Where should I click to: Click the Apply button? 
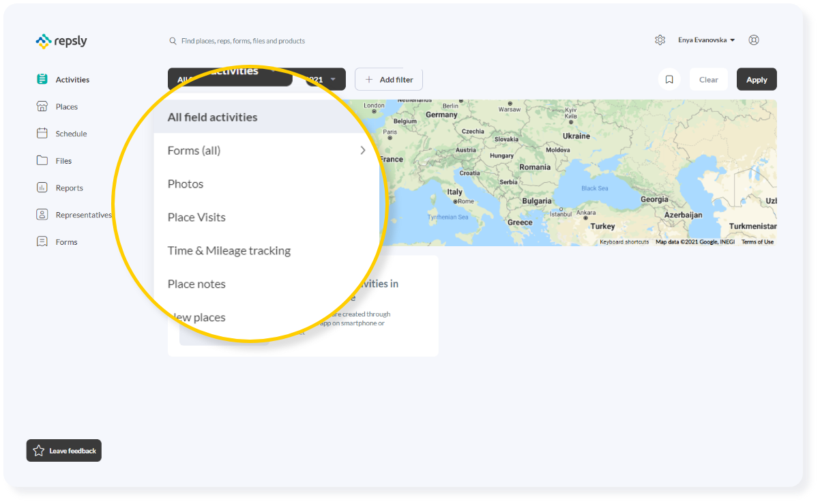coord(757,80)
